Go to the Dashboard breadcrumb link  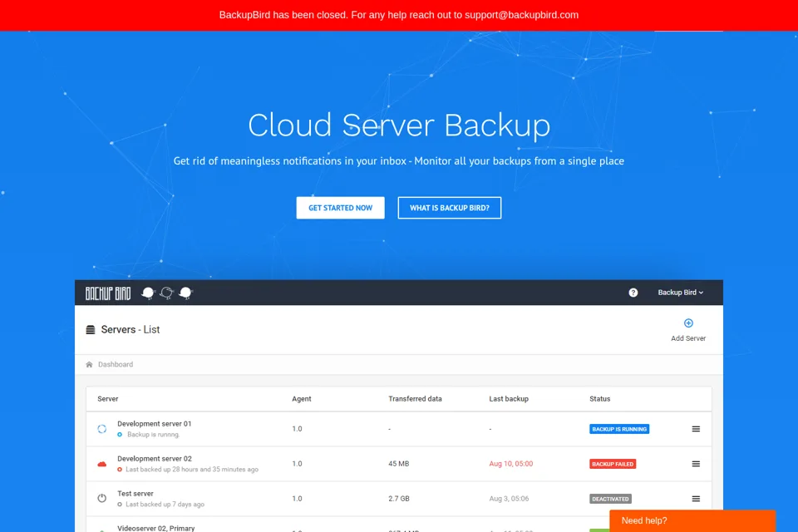point(116,365)
